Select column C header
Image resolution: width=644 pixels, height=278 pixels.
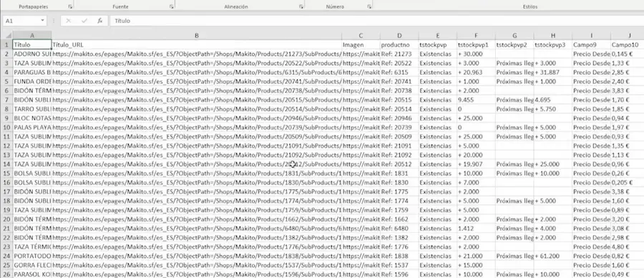(361, 36)
